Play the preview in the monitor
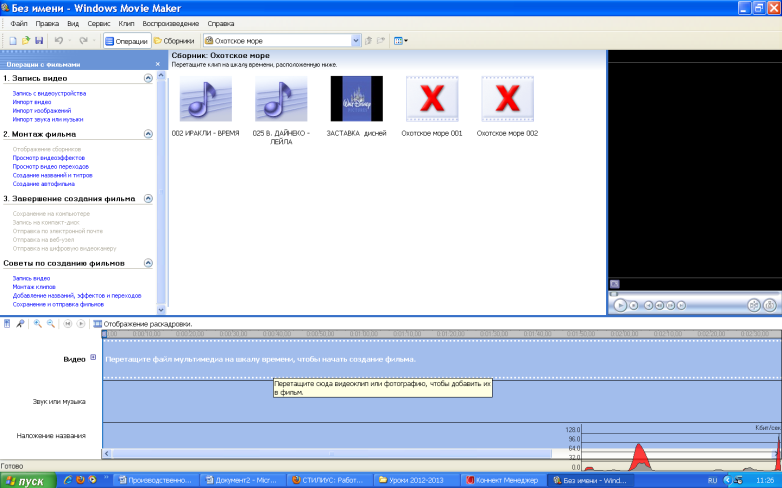Screen dimensions: 782x488 click(620, 305)
